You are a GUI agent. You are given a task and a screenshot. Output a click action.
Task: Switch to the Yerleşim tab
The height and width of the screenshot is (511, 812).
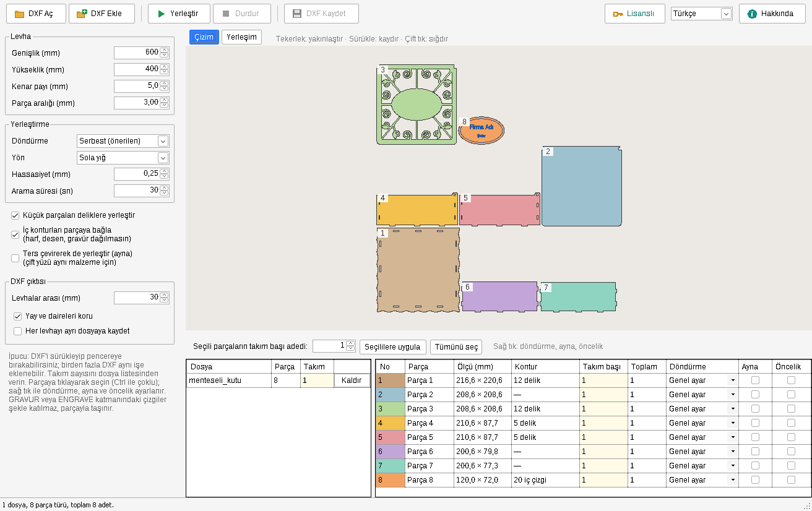coord(241,37)
